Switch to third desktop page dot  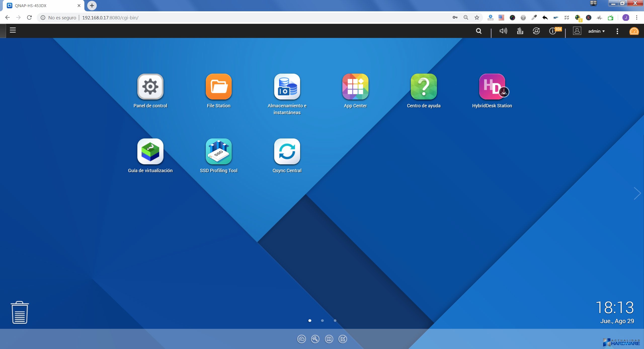pos(335,321)
